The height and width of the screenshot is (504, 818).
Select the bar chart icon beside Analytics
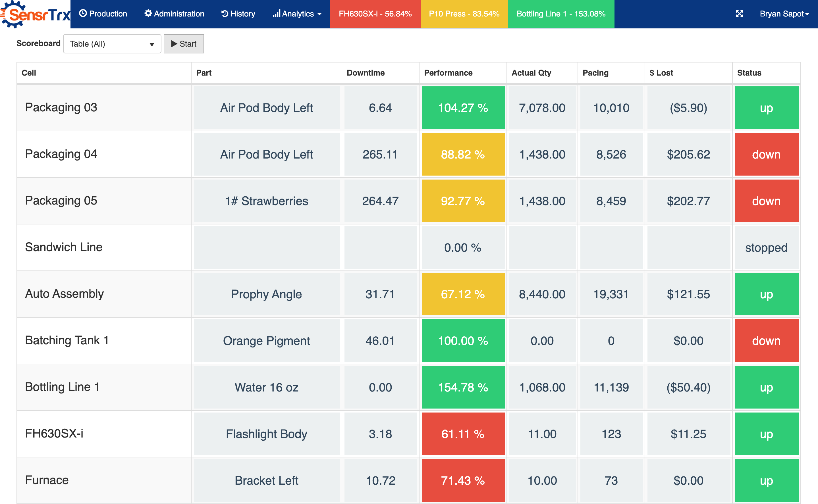[277, 14]
